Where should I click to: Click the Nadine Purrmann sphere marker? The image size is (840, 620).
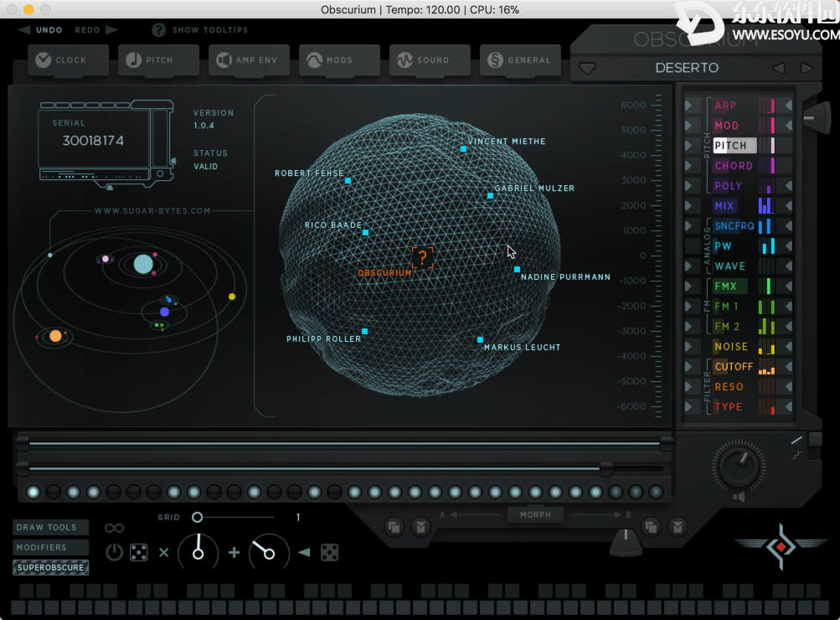[517, 270]
